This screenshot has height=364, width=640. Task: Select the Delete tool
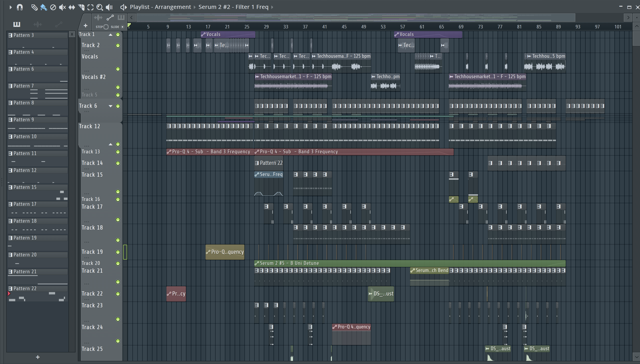coord(53,7)
